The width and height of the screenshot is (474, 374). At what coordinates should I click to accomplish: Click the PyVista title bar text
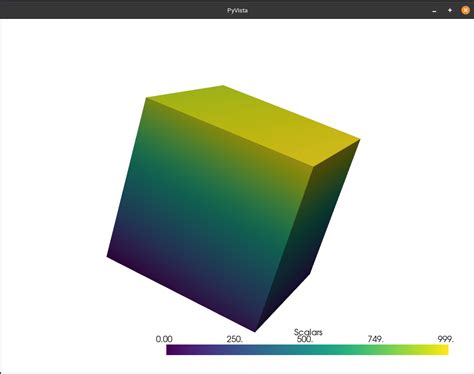click(x=237, y=10)
